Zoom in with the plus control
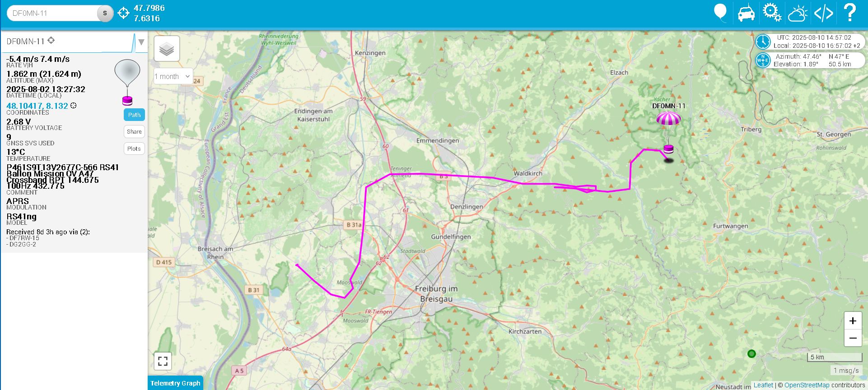Screen dimensions: 868x390 click(853, 320)
